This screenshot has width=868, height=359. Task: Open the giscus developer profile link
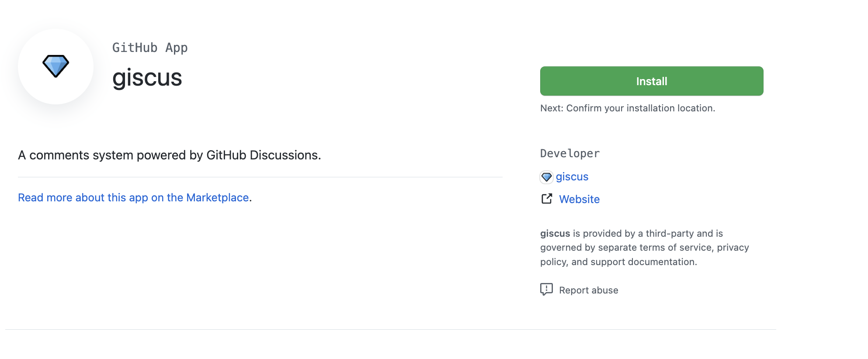[572, 177]
